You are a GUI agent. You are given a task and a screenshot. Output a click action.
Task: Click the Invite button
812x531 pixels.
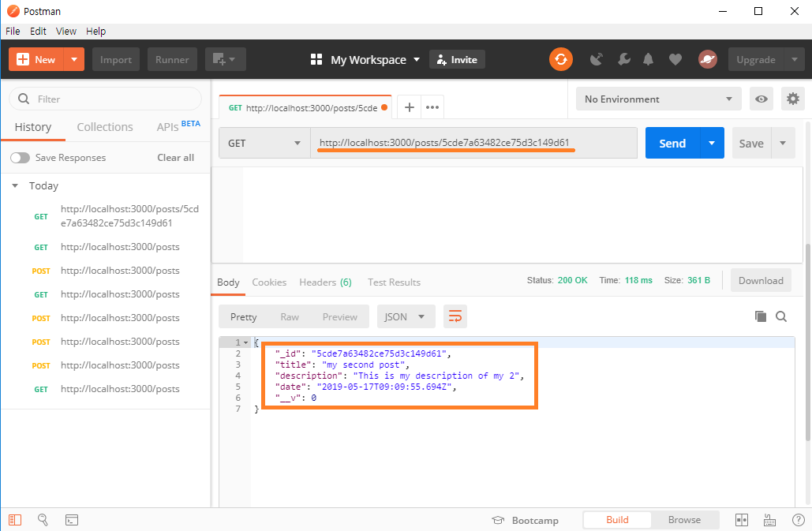457,59
